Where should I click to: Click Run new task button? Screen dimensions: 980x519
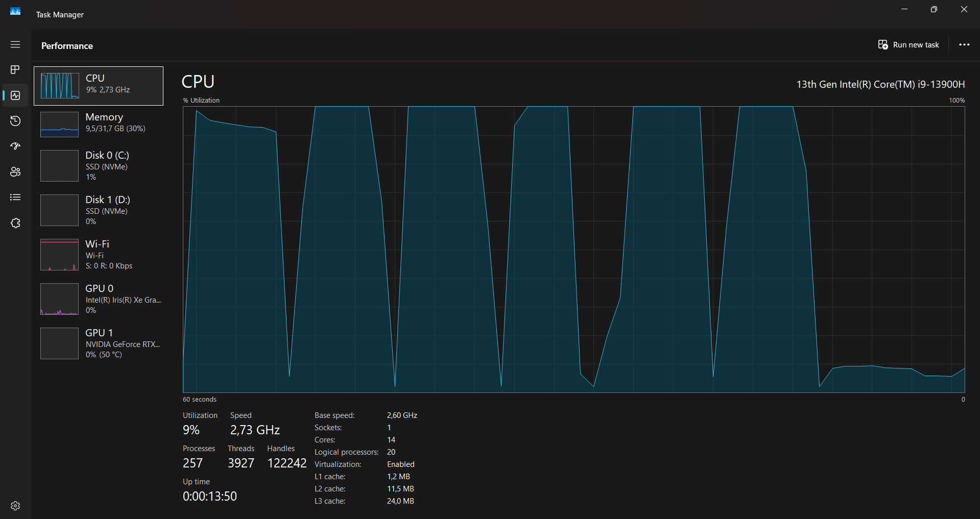909,45
